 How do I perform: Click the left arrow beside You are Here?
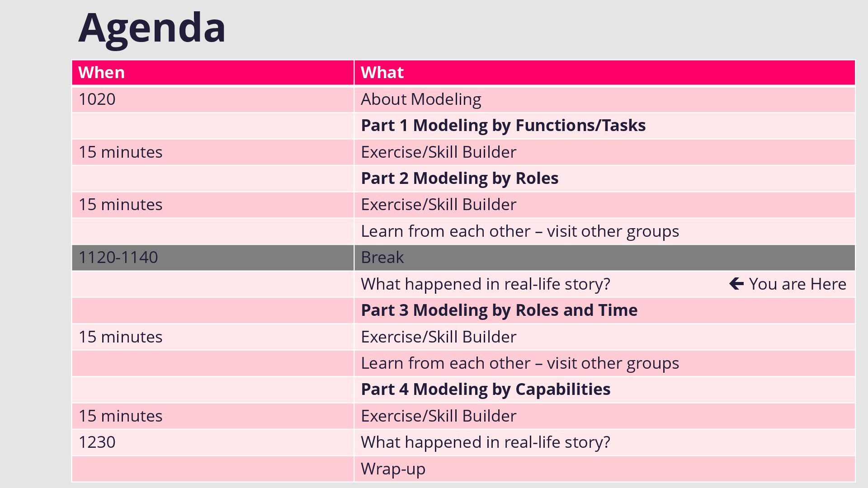point(736,284)
